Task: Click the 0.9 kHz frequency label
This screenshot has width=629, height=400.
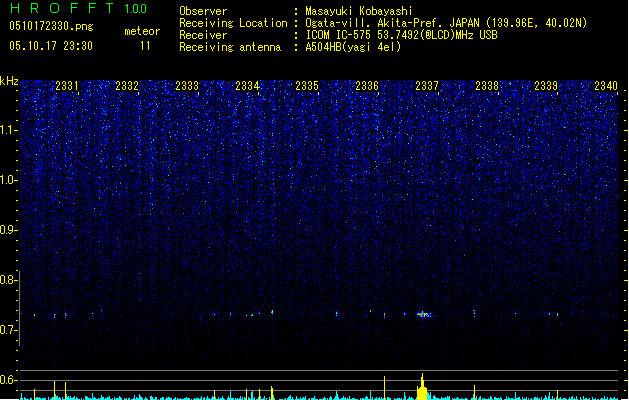Action: coord(9,230)
